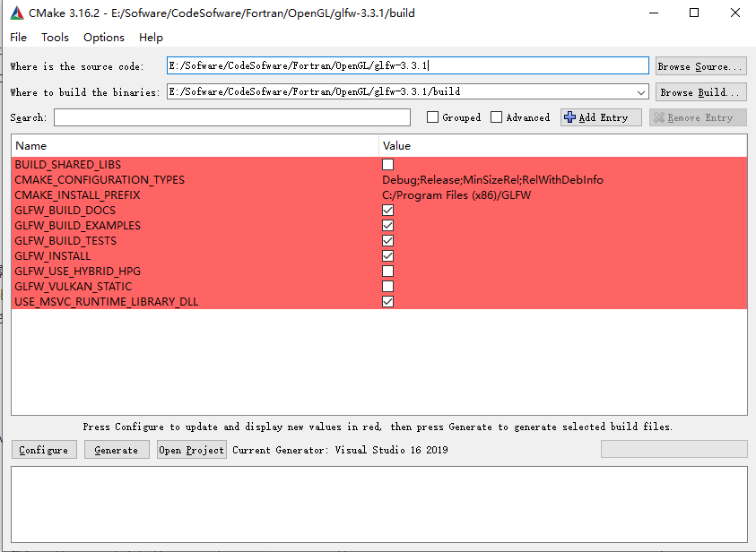Enable the Advanced checkbox
Screen dimensions: 756x552
point(496,117)
